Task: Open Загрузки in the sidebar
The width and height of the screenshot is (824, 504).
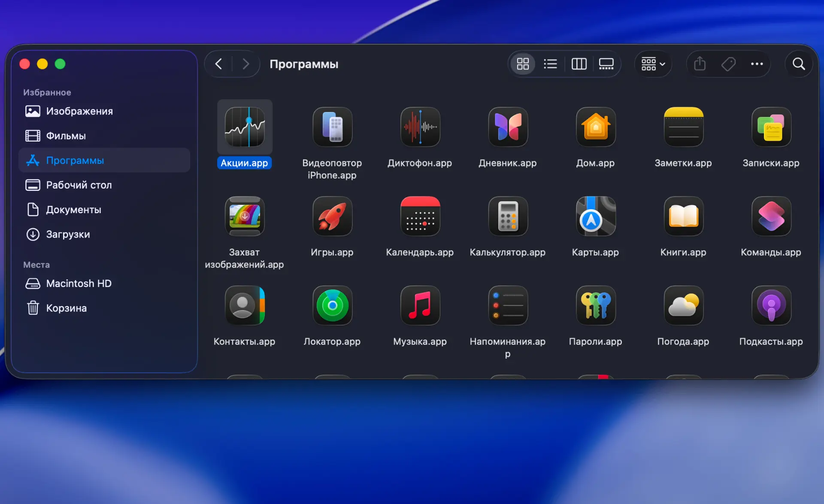Action: coord(104,234)
